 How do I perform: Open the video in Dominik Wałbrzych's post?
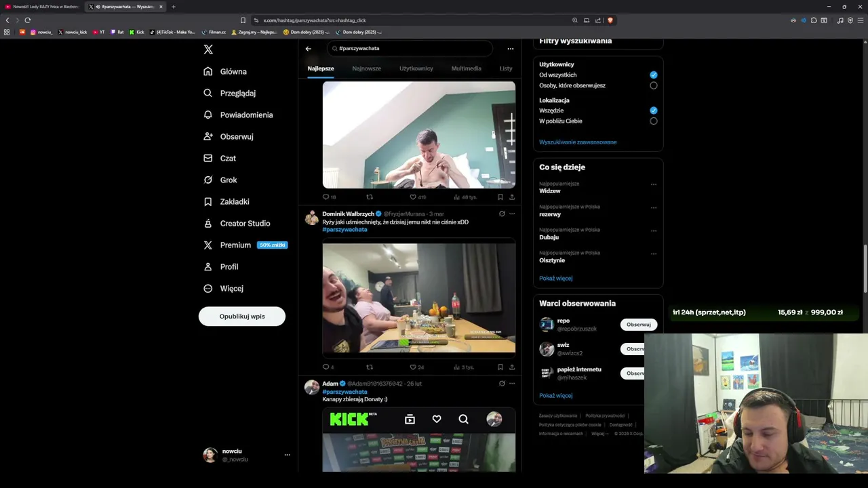coord(419,298)
